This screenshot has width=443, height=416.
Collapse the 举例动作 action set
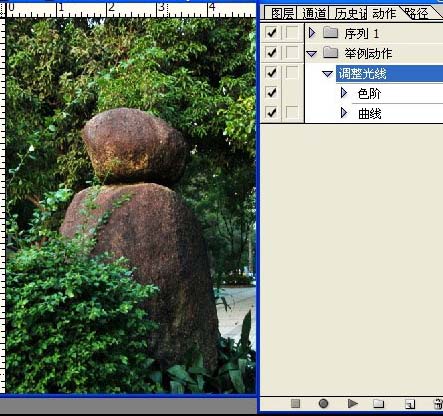pos(311,53)
